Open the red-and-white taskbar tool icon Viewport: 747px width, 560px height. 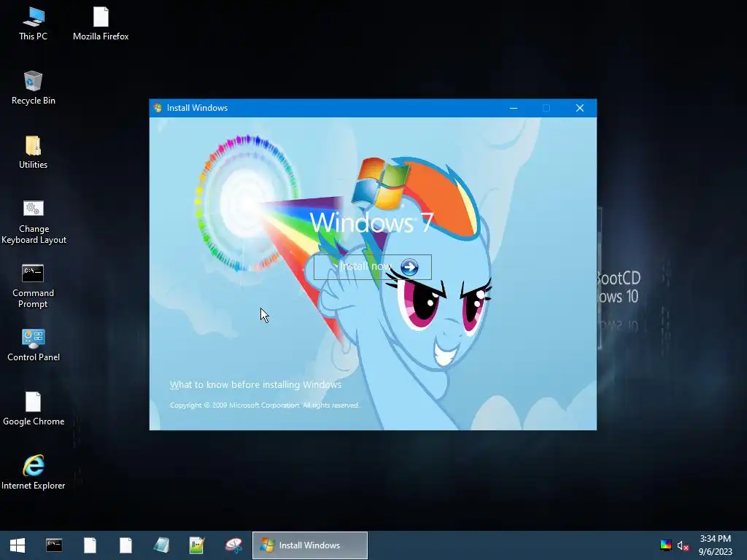[233, 545]
